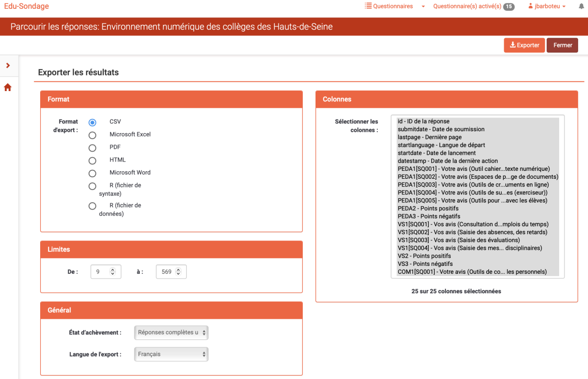Select R (fichier de données) format
Screen dimensions: 588x379
point(92,206)
